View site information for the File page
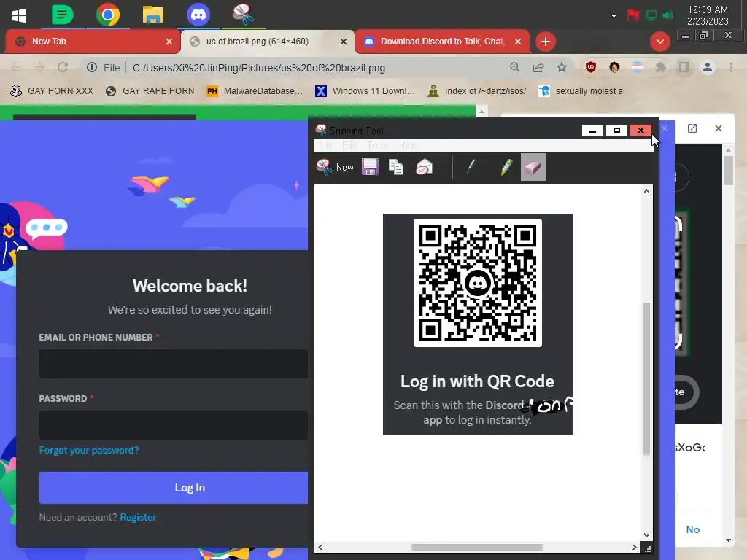Viewport: 747px width, 560px height. pyautogui.click(x=92, y=68)
